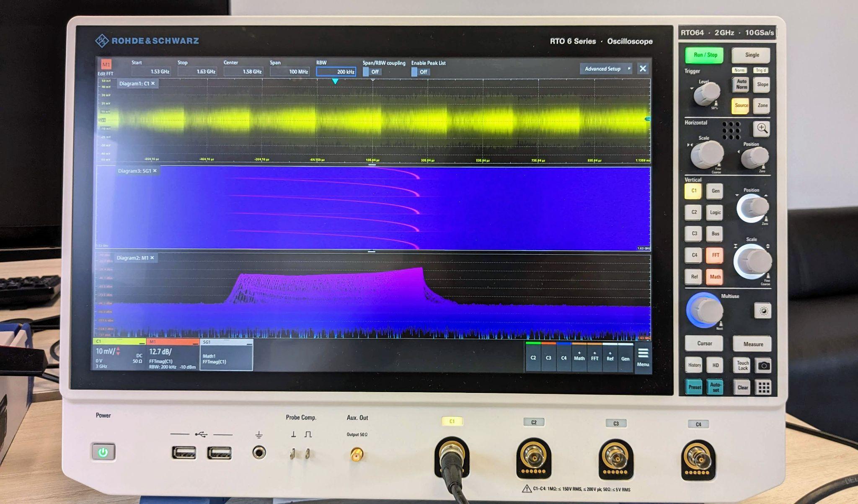Image resolution: width=858 pixels, height=504 pixels.
Task: Toggle Span/RBW coupling switch
Action: point(372,72)
